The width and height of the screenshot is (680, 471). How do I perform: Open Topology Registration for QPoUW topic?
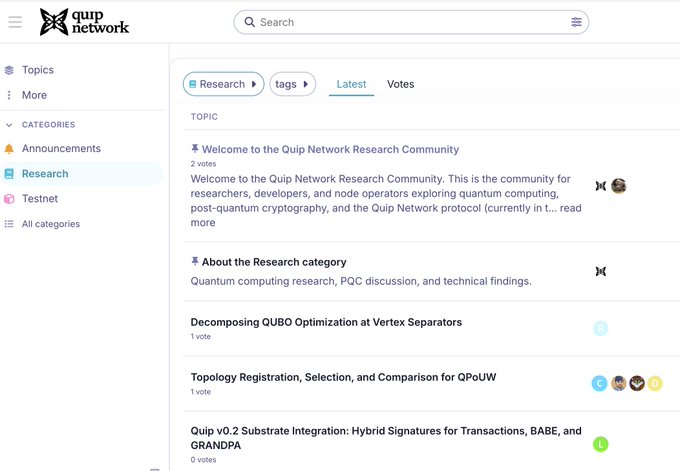(x=343, y=377)
